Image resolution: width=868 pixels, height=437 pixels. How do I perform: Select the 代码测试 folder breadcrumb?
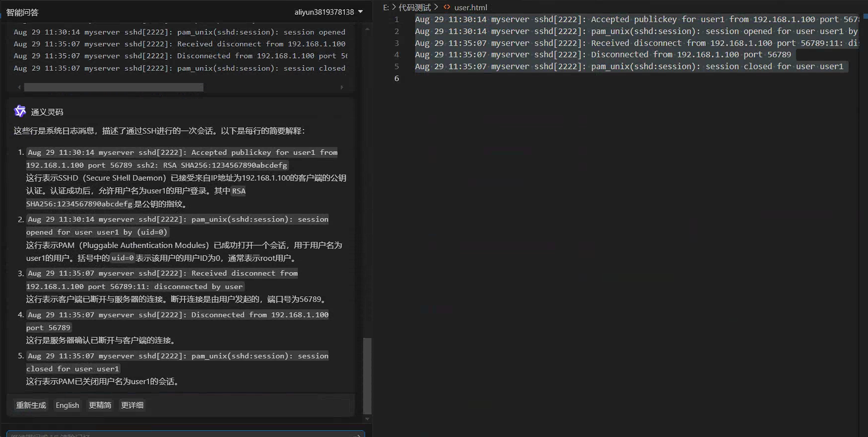414,7
